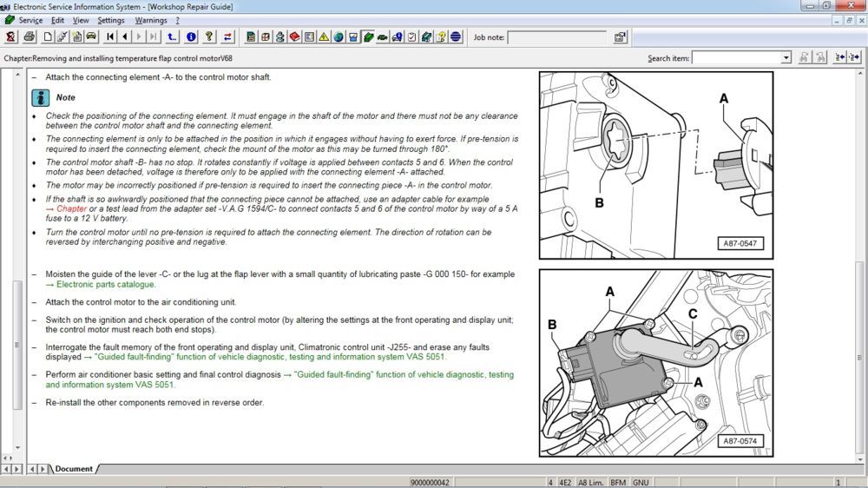
Task: Open the 'Electronic parts catalogue' link
Action: [x=105, y=284]
